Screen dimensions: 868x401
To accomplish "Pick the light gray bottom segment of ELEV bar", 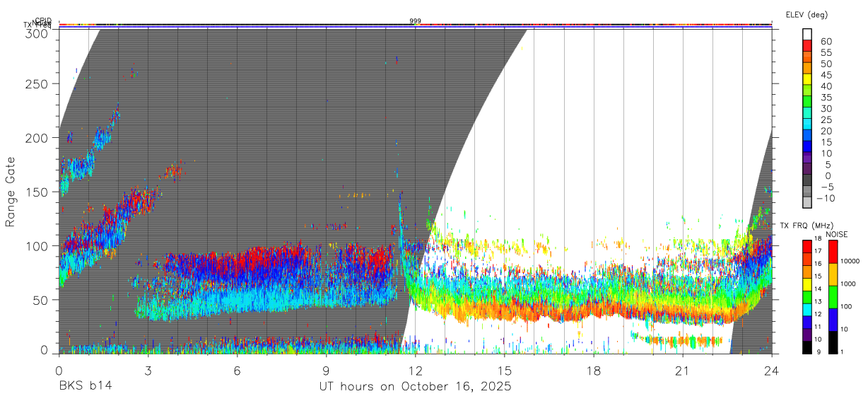I will [x=807, y=202].
